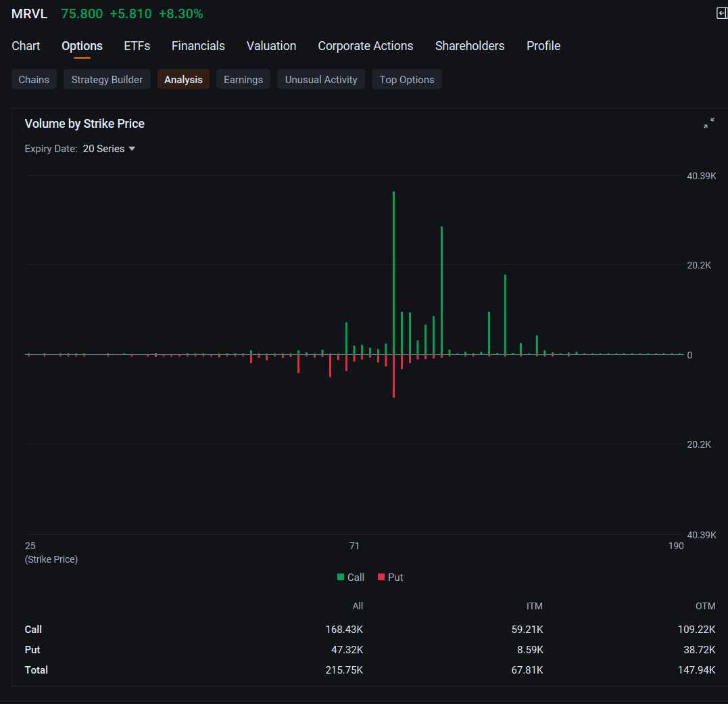Toggle the green Call legend series
Screen dimensions: 728x704
click(x=351, y=578)
